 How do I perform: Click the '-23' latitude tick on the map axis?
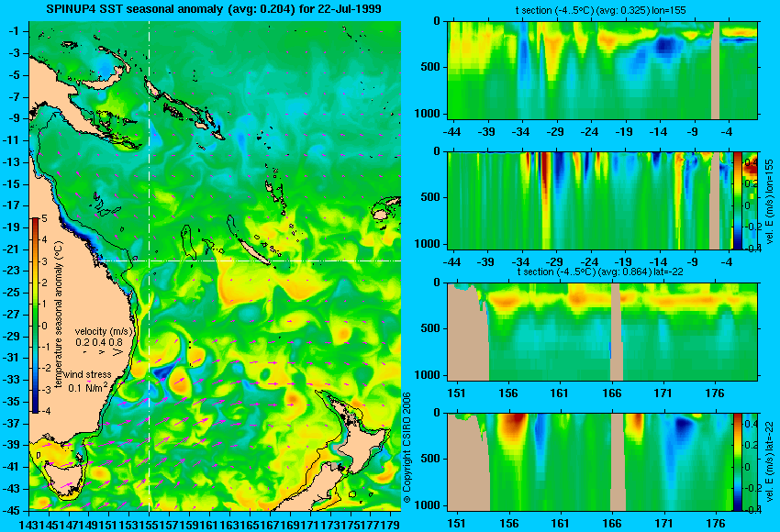(x=13, y=271)
